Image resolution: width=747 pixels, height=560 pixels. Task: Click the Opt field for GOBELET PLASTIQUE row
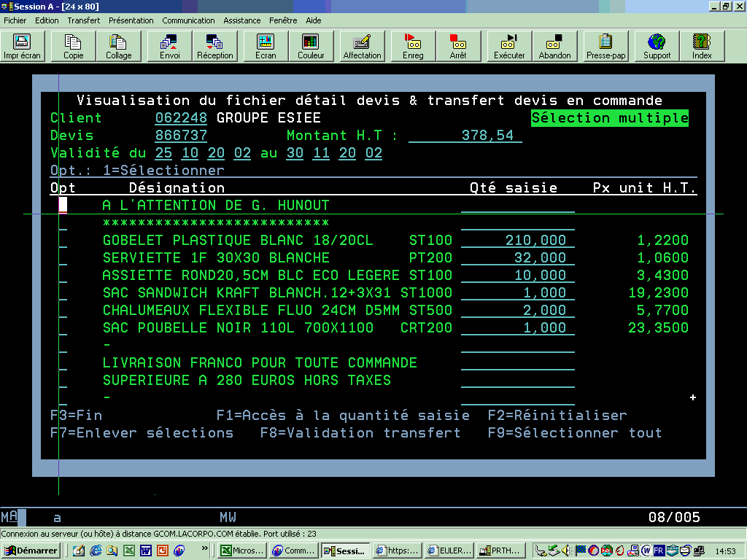click(63, 241)
